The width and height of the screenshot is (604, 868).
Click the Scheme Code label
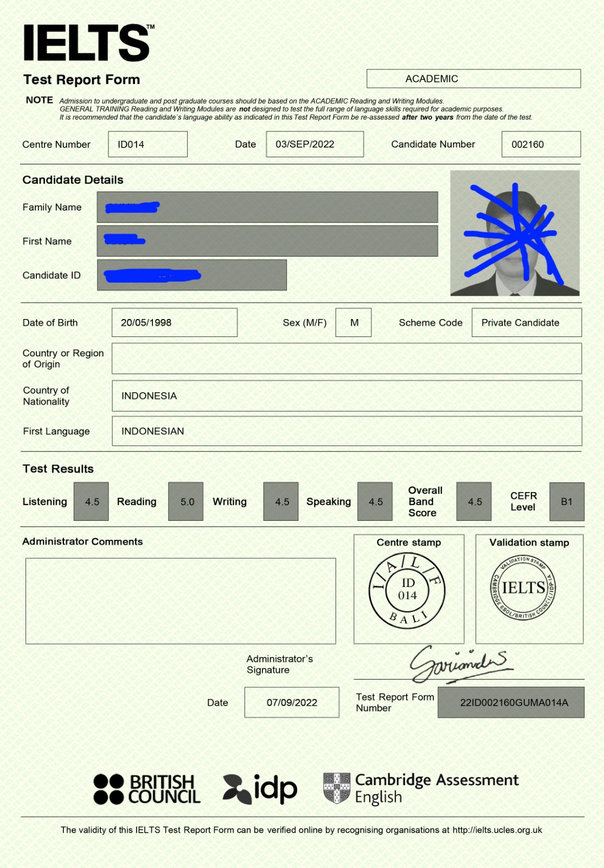(x=430, y=323)
